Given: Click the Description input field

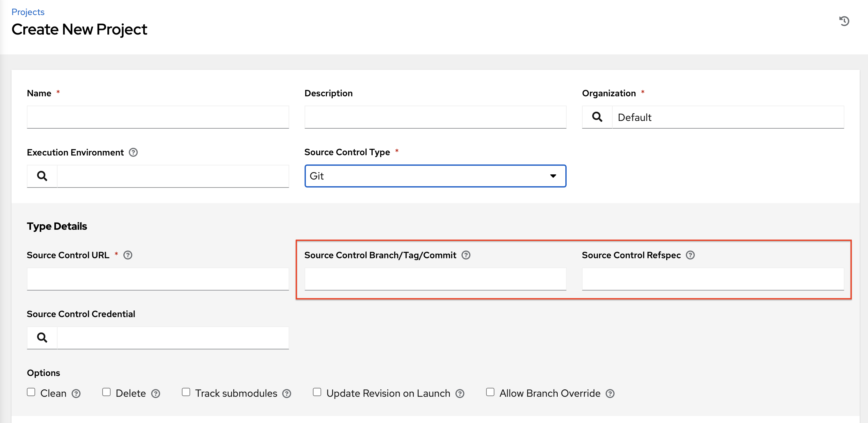Looking at the screenshot, I should [x=435, y=117].
